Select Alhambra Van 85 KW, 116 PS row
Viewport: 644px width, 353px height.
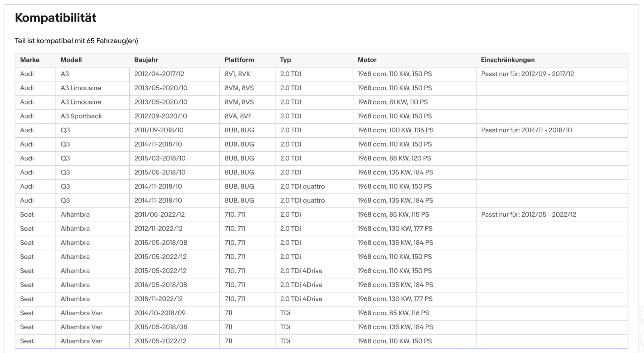click(x=321, y=313)
